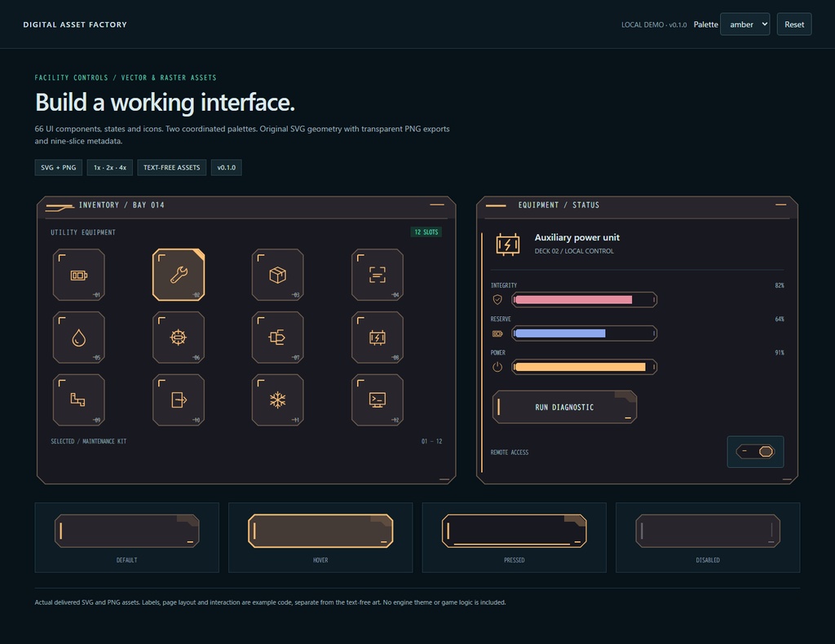Click the SVG + PNG tag
This screenshot has width=835, height=644.
[x=59, y=168]
